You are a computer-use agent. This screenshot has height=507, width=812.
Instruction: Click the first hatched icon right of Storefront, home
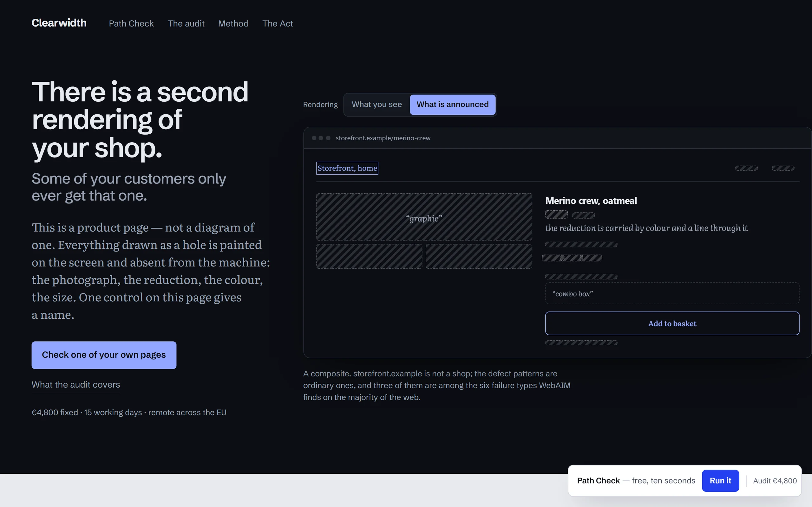click(746, 168)
